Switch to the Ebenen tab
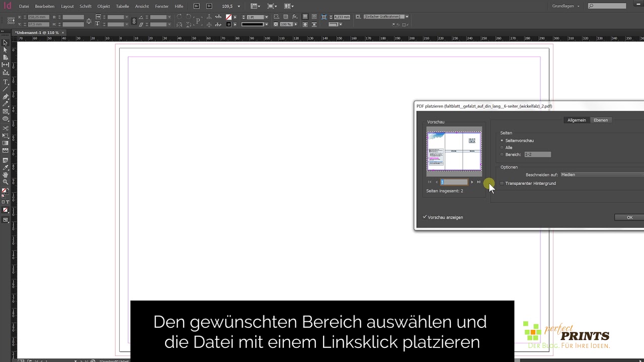 click(600, 120)
